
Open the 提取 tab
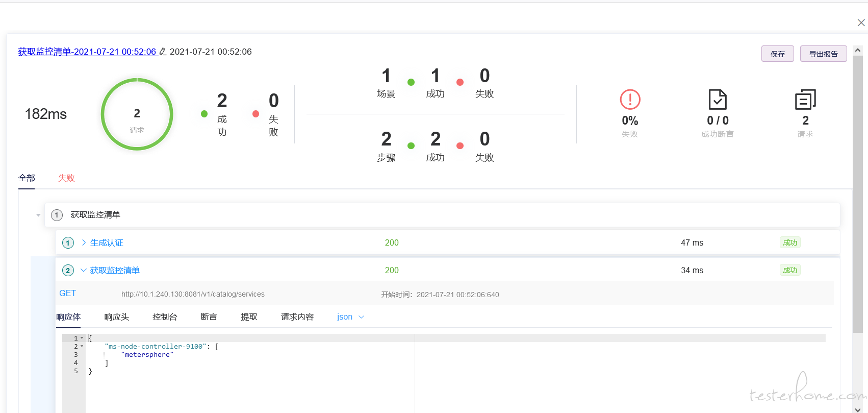249,317
